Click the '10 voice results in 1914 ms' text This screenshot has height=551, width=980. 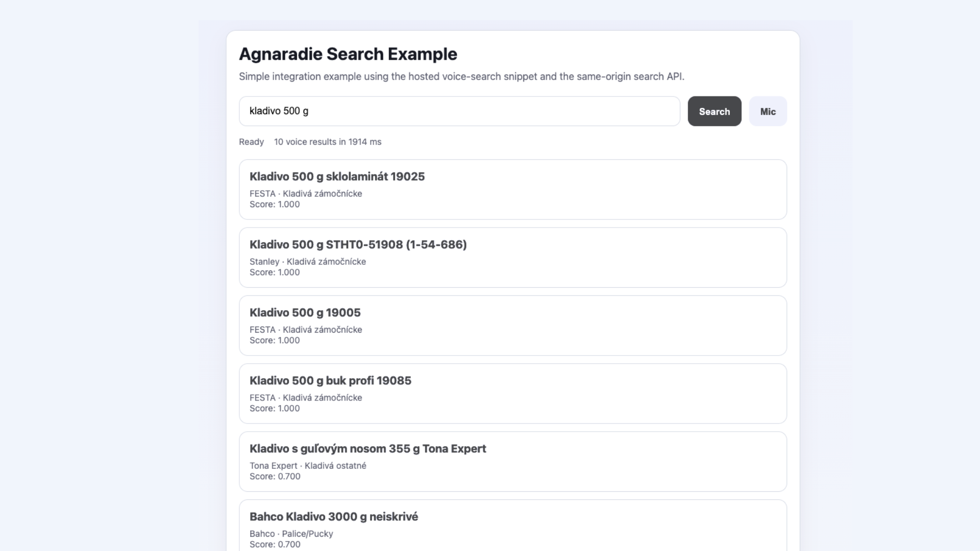[328, 142]
